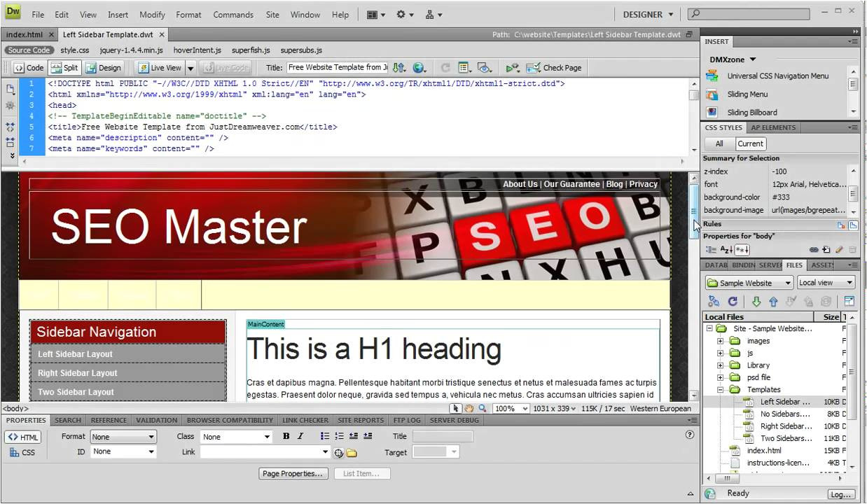Click the Put files blue up arrow
Image resolution: width=867 pixels, height=504 pixels.
coord(773,302)
